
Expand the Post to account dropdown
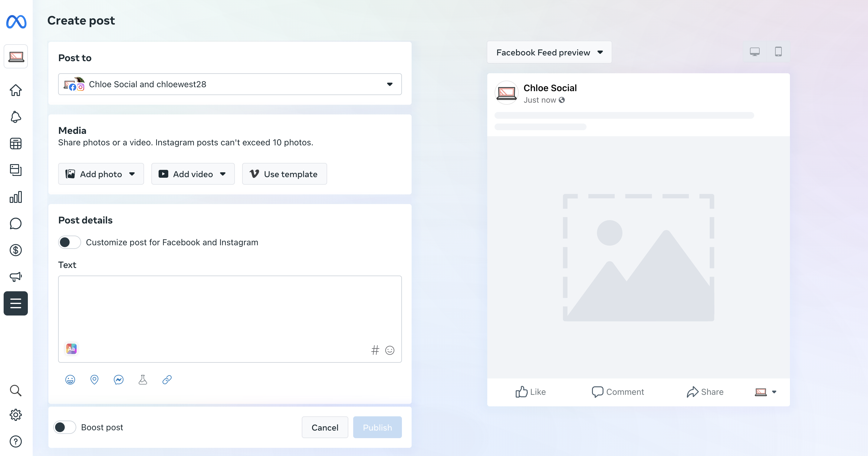pos(230,84)
